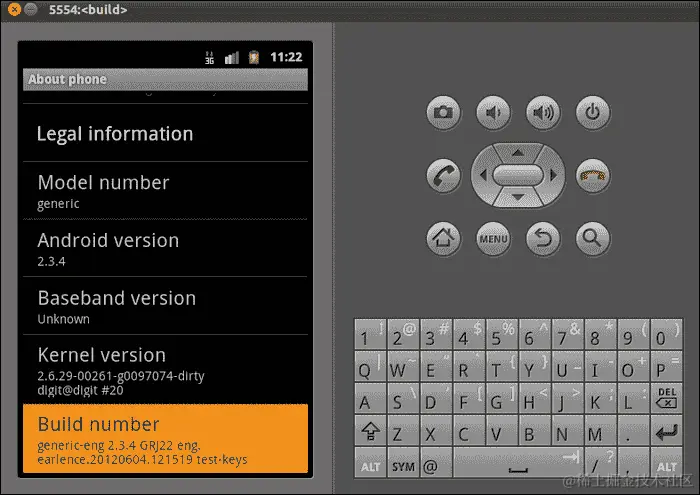This screenshot has height=495, width=700.
Task: Click the period key next to M
Action: (x=633, y=431)
